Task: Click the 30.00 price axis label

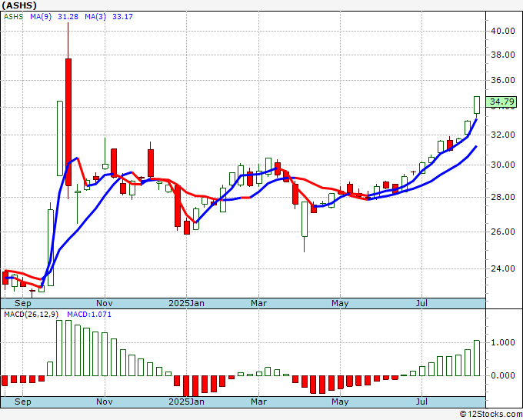Action: coord(503,165)
